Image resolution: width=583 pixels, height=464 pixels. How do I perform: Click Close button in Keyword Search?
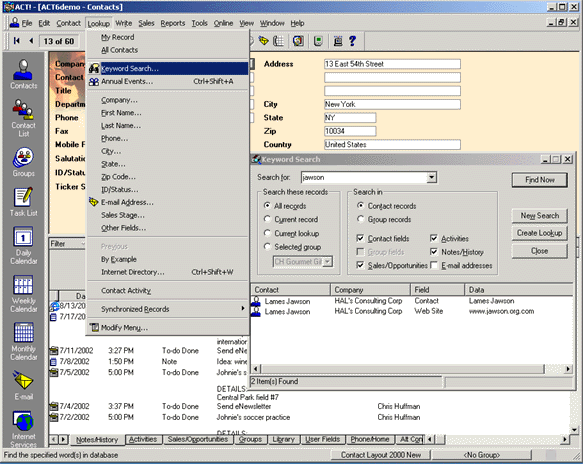click(539, 251)
